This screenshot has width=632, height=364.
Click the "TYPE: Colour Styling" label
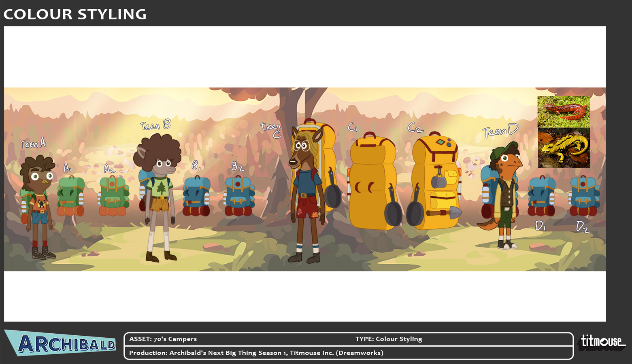389,339
